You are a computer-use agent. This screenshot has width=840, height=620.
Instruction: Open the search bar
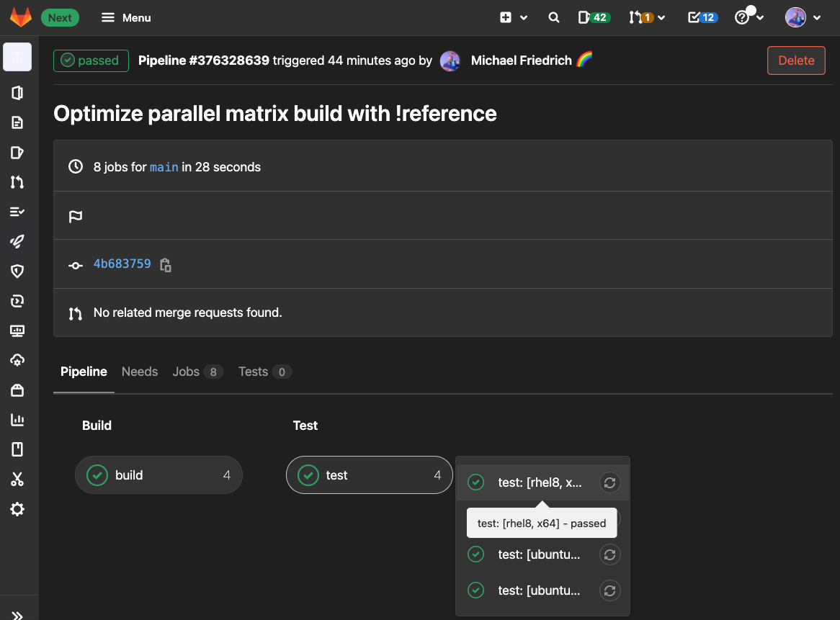click(x=553, y=17)
